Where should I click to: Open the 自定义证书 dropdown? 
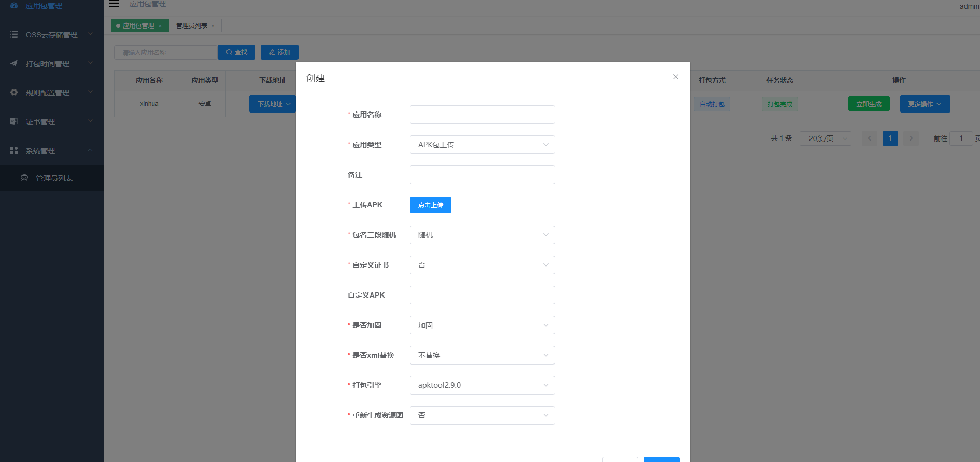point(482,265)
